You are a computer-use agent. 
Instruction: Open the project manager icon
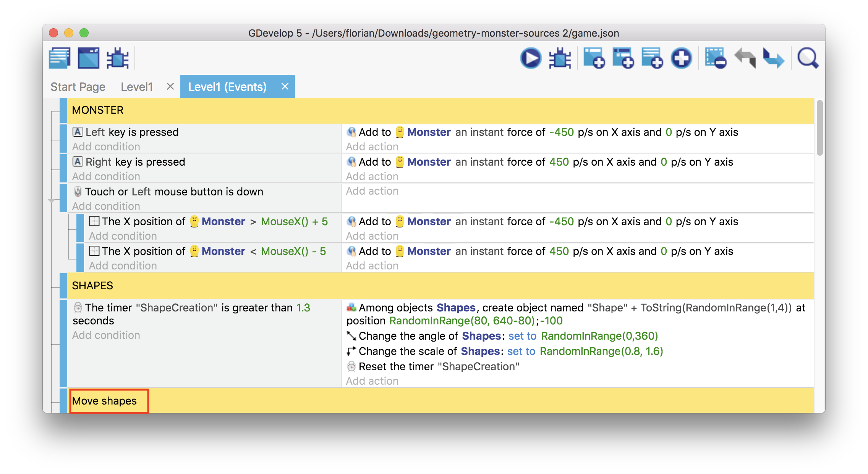pyautogui.click(x=60, y=58)
